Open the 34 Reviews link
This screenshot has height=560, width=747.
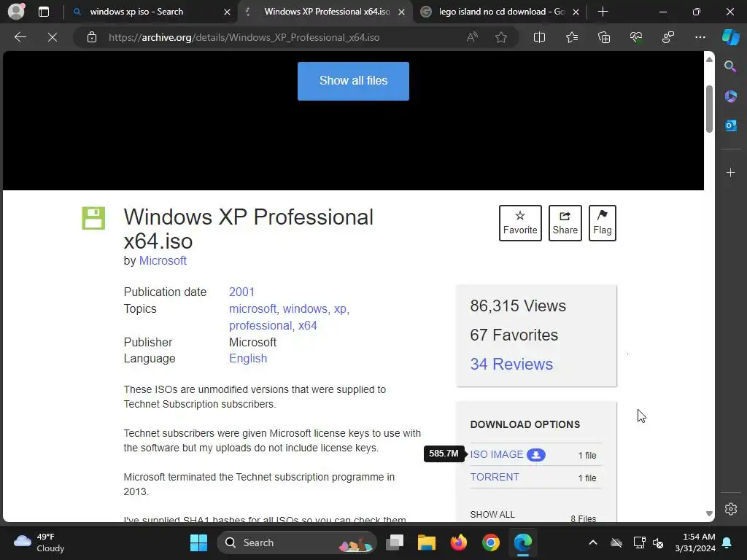coord(511,365)
